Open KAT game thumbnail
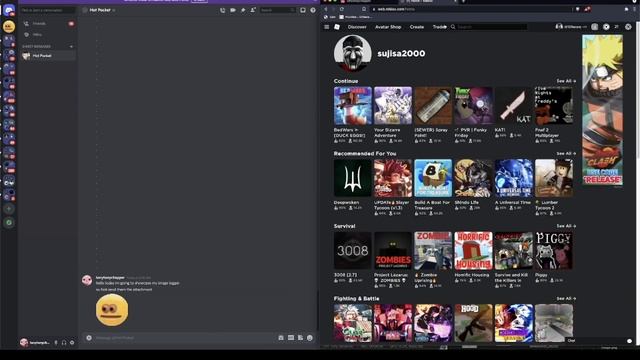Image resolution: width=640 pixels, height=360 pixels. [513, 106]
